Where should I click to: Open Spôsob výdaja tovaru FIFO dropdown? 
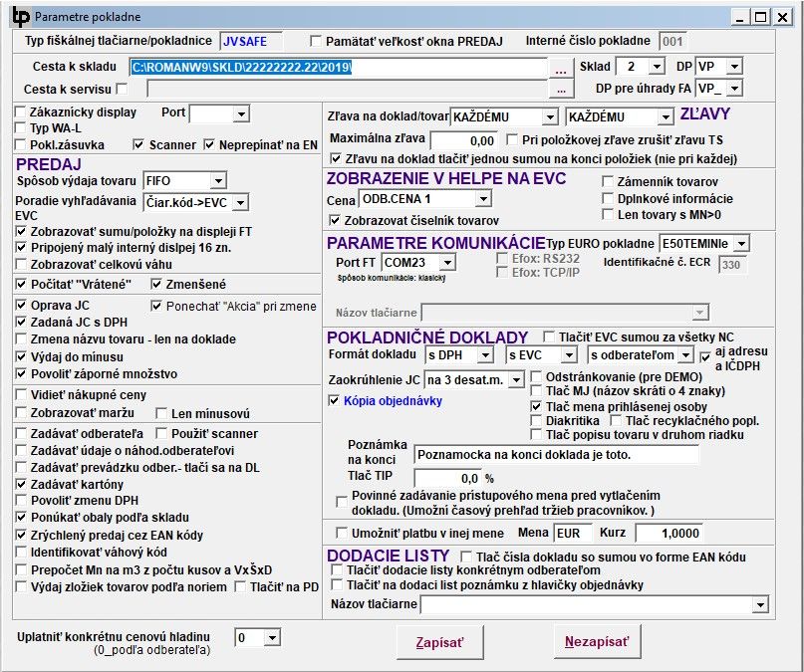(x=218, y=180)
